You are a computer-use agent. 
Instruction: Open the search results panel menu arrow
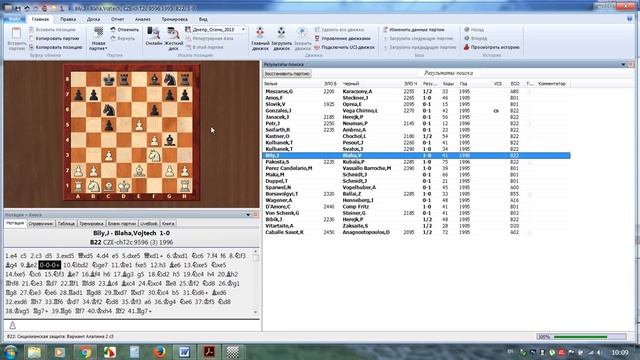623,64
